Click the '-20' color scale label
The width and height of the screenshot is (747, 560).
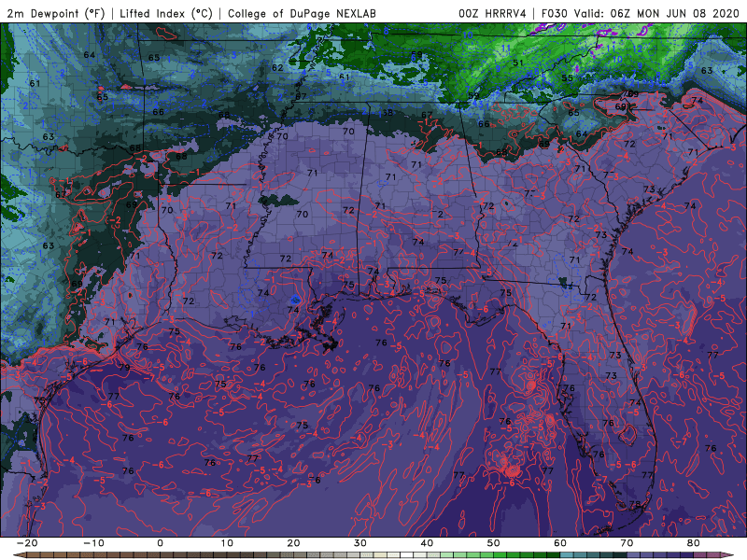click(27, 543)
